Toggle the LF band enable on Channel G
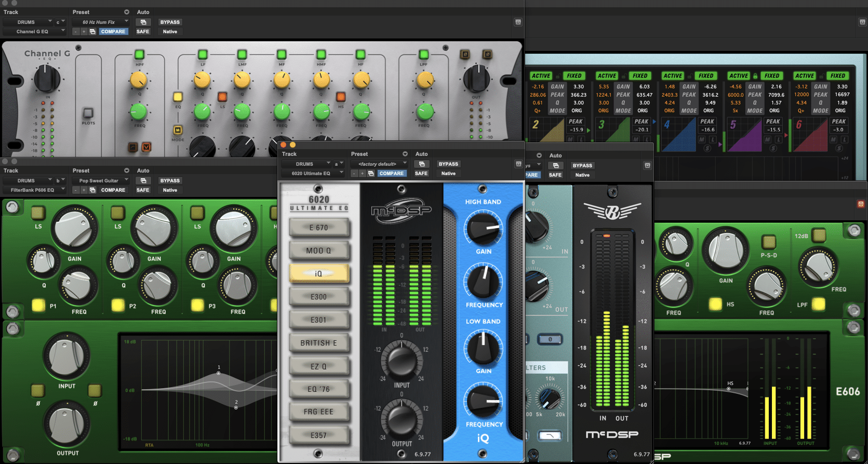Screen dimensions: 868x464 click(x=203, y=54)
